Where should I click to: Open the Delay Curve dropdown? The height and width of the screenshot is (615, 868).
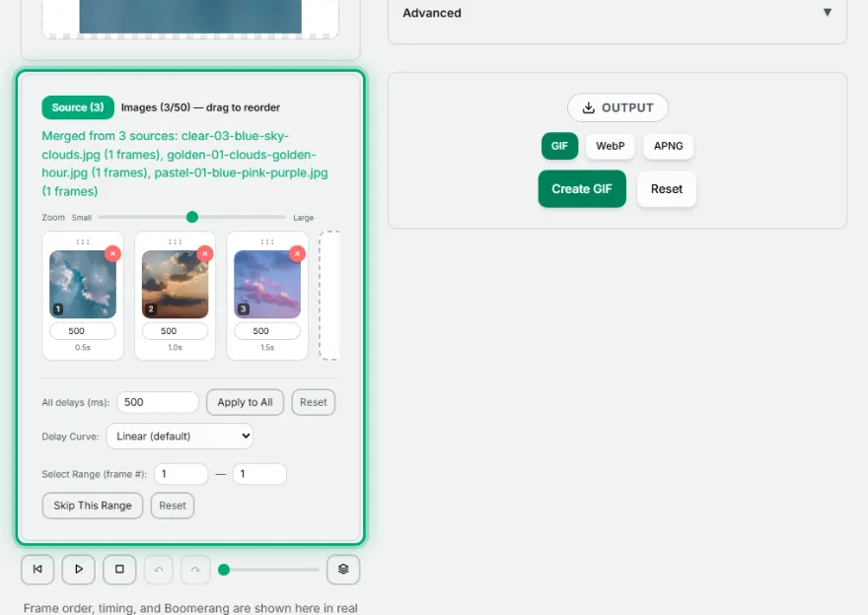click(x=180, y=437)
